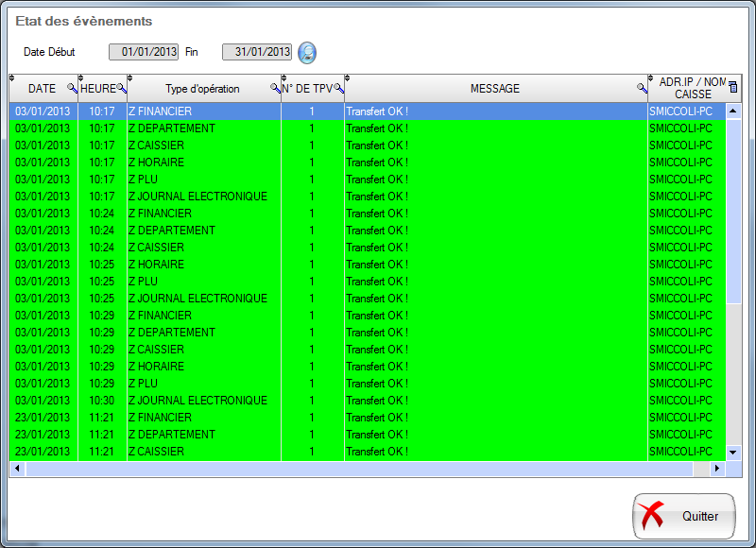This screenshot has height=548, width=756.
Task: Click the magnifying glass beside the Fin date
Action: tap(307, 53)
